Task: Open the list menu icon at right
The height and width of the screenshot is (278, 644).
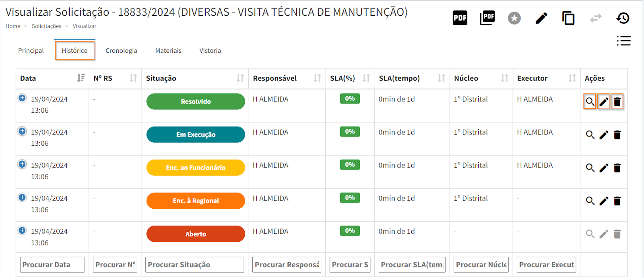Action: tap(623, 41)
